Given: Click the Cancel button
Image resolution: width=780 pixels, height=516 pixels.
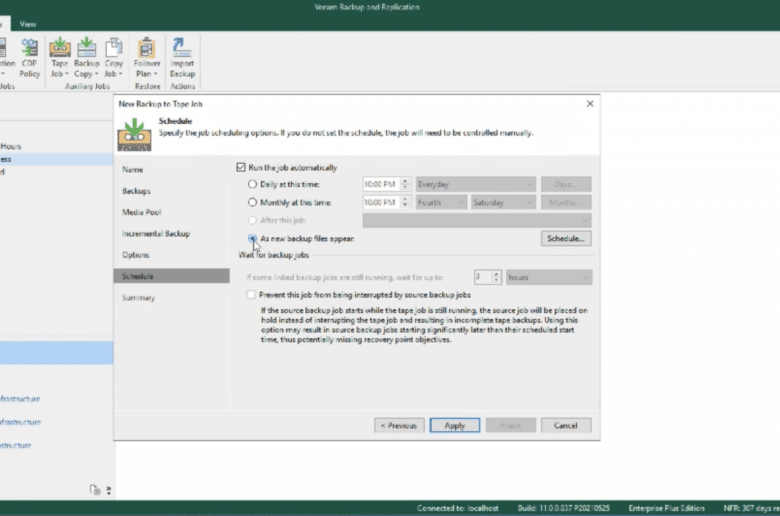Looking at the screenshot, I should [566, 425].
